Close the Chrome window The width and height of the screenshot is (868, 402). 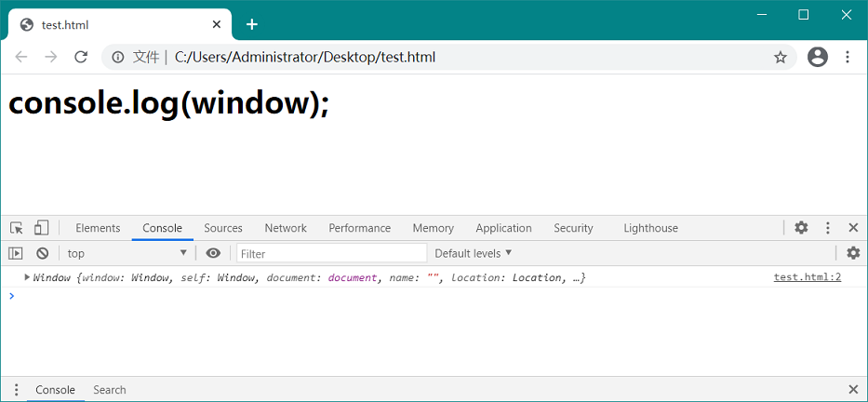pyautogui.click(x=846, y=15)
